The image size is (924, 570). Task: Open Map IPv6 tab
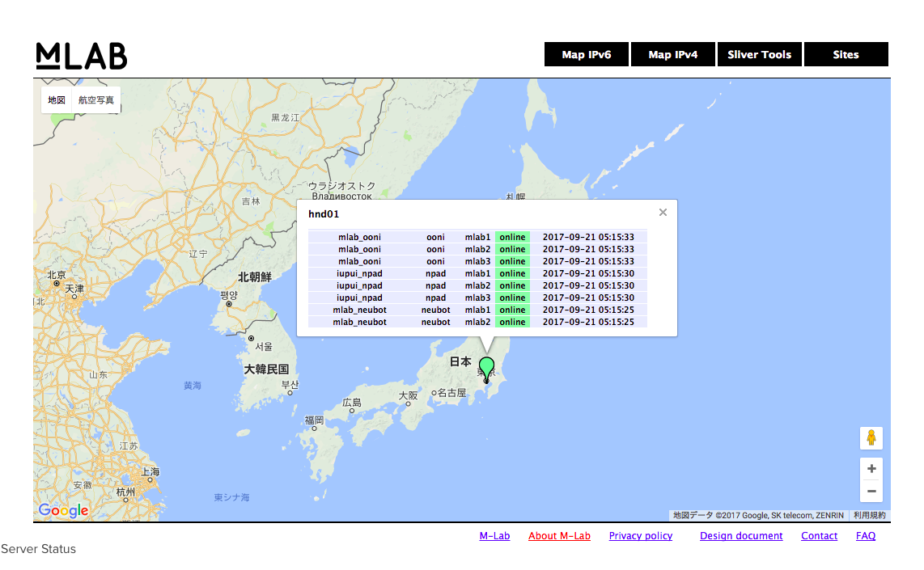point(587,54)
